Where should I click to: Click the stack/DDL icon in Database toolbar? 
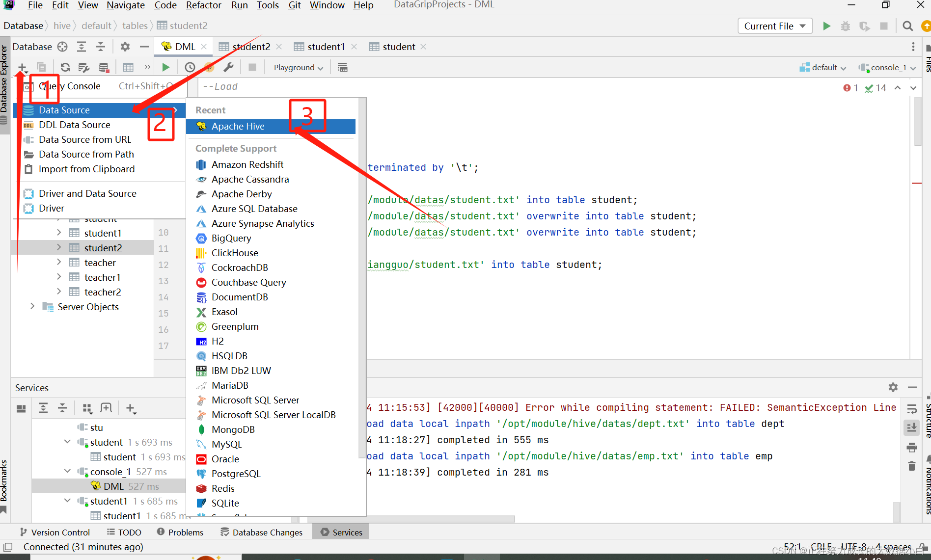tap(104, 67)
